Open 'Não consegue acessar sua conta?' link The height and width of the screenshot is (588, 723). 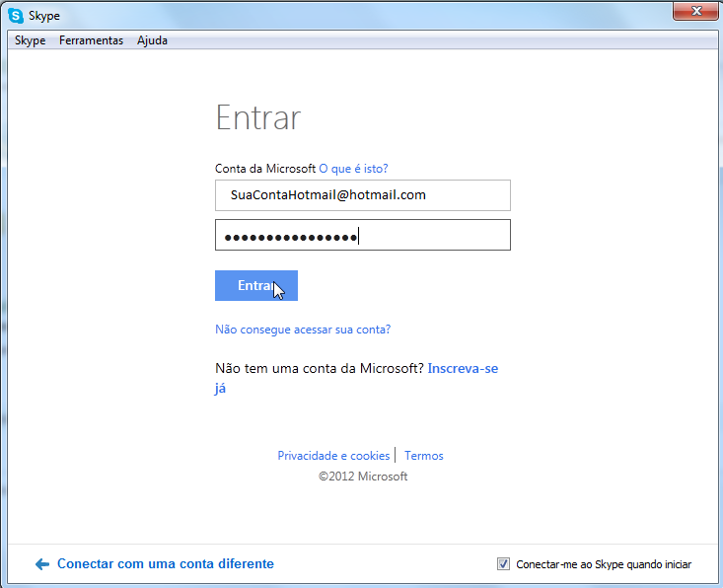click(x=303, y=330)
